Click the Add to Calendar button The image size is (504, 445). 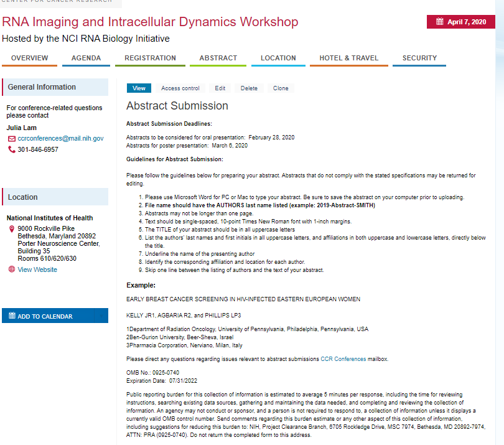pyautogui.click(x=55, y=316)
